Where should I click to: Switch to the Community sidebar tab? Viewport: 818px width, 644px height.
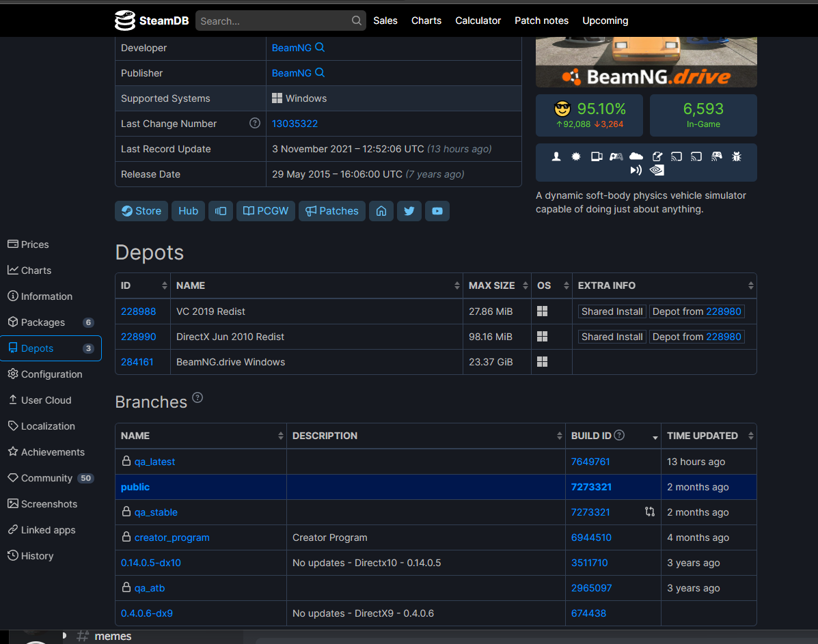[51, 478]
